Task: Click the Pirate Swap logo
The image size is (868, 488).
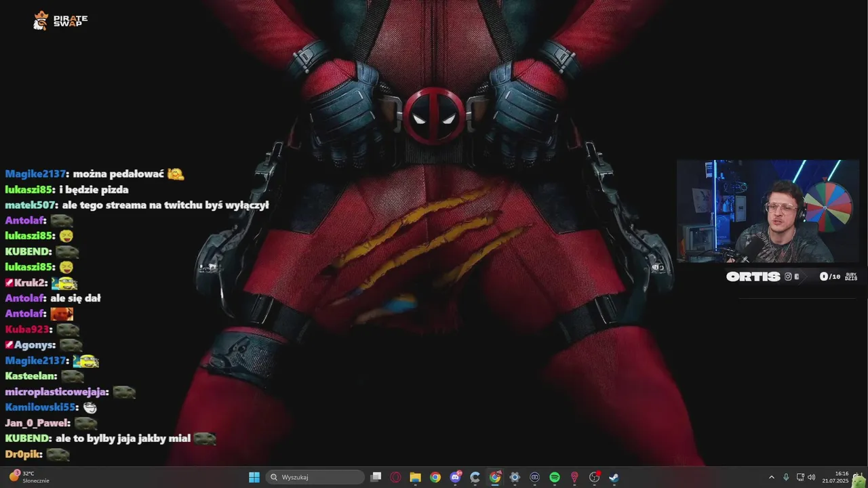Action: [60, 21]
